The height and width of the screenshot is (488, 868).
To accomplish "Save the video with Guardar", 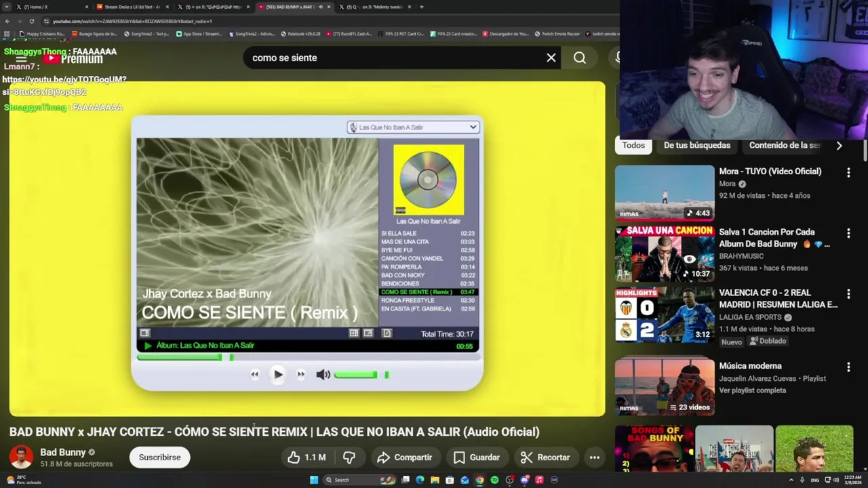I will click(477, 457).
